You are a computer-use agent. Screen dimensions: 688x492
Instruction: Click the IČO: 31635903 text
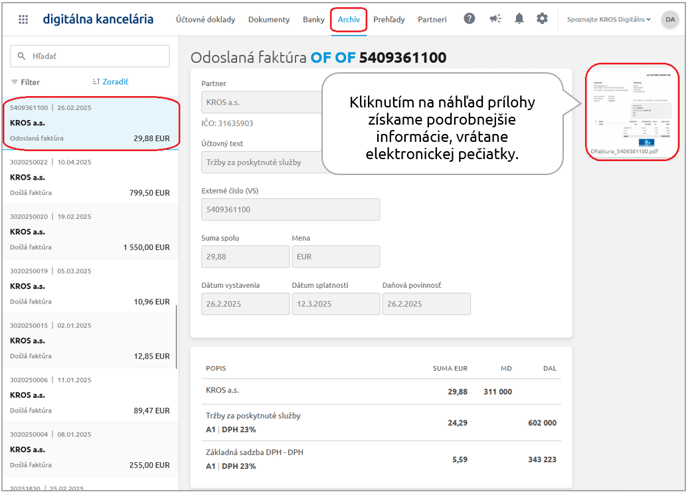click(227, 123)
